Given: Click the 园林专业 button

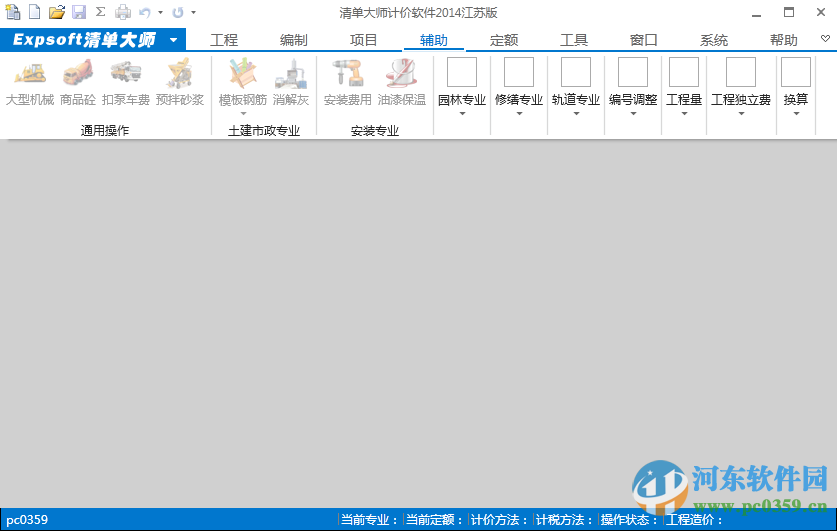Looking at the screenshot, I should (x=462, y=83).
